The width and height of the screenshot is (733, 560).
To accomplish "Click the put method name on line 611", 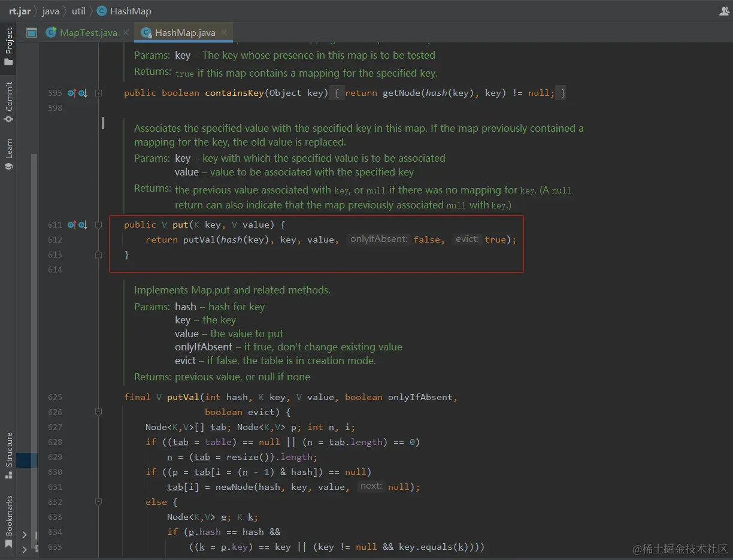I will (180, 225).
